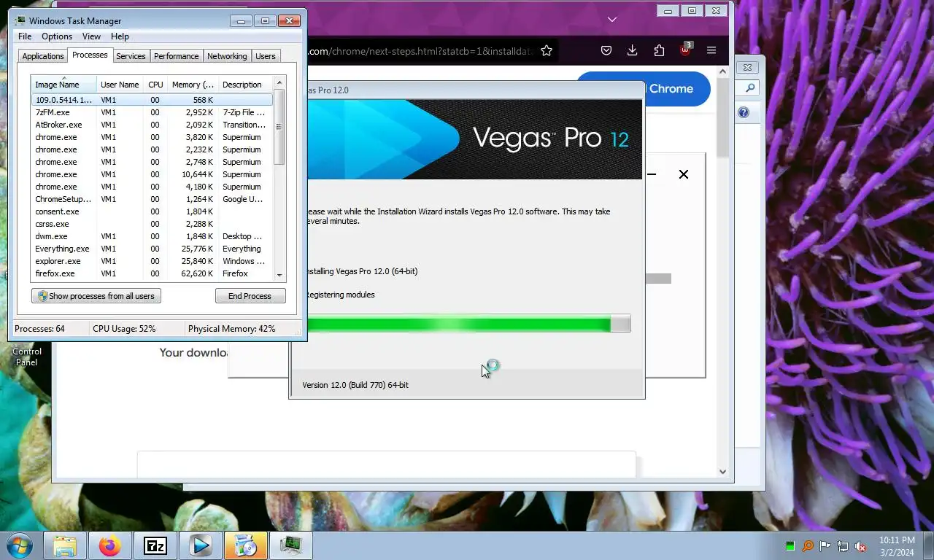Screen dimensions: 934x560
Task: Select the 7zFM.exe process row
Action: tap(152, 112)
